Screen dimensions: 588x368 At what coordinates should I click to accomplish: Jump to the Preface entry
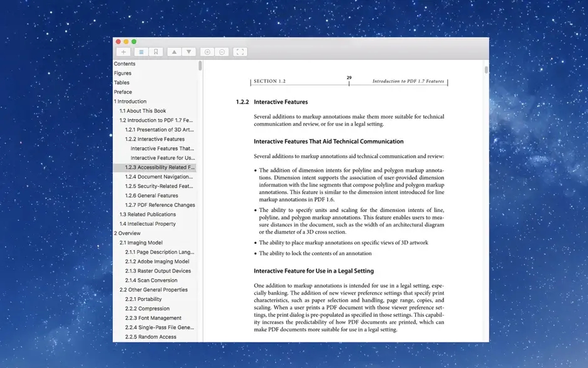point(123,92)
